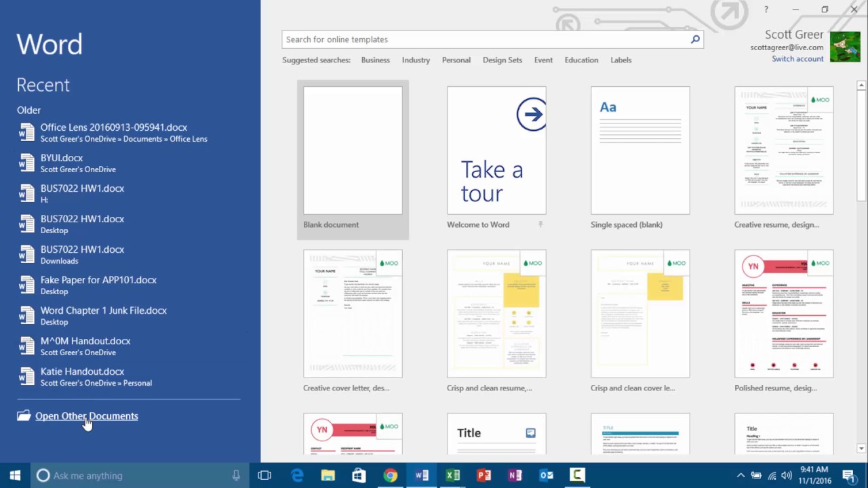
Task: Open Office Lens 20160913-095941.docx
Action: click(x=129, y=132)
